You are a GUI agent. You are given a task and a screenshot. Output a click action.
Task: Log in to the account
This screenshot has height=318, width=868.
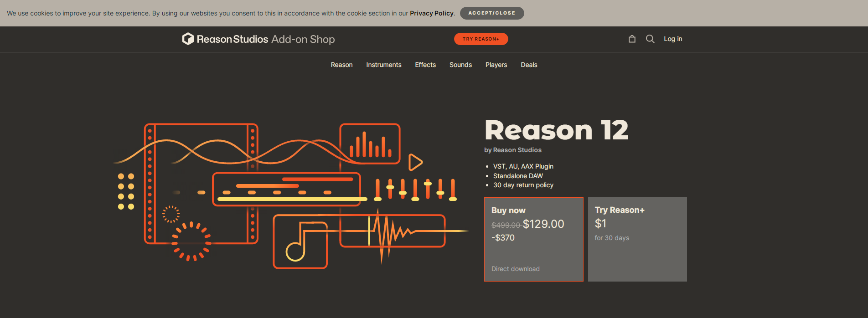tap(673, 39)
